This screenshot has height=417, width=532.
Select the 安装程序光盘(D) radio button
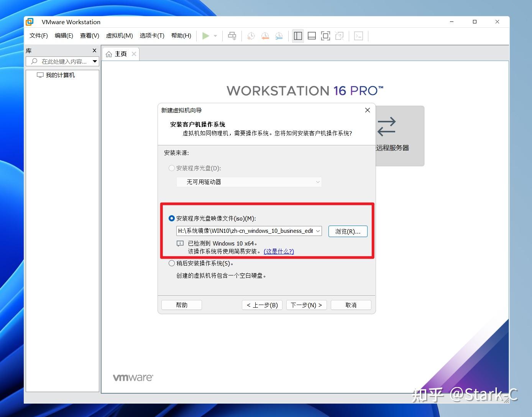(x=171, y=168)
